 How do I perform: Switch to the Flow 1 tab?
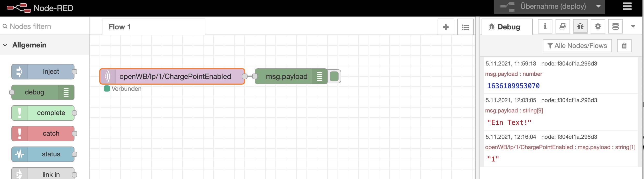tap(154, 27)
